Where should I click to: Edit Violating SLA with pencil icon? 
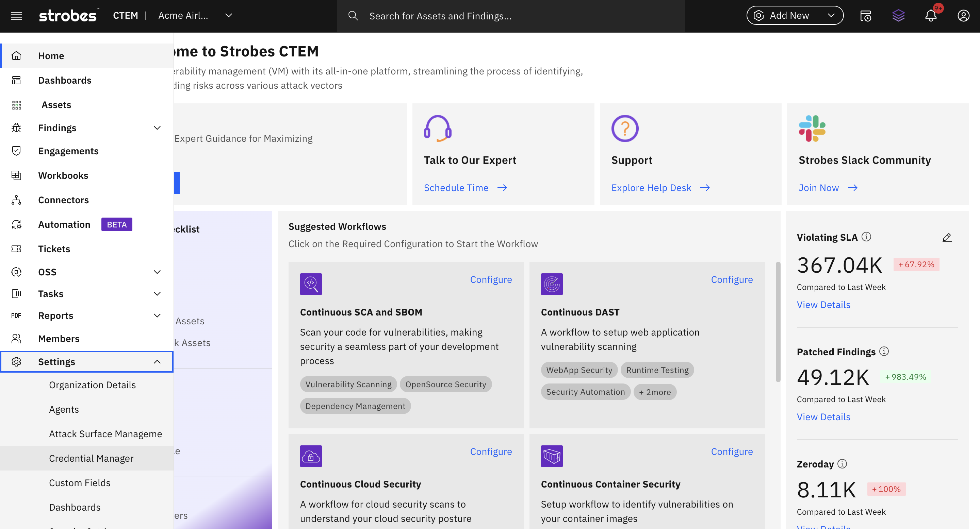947,237
